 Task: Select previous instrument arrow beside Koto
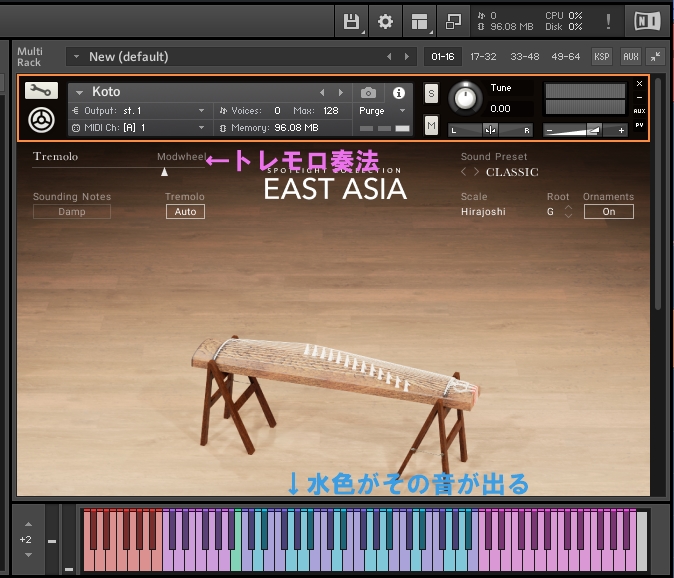click(x=322, y=92)
